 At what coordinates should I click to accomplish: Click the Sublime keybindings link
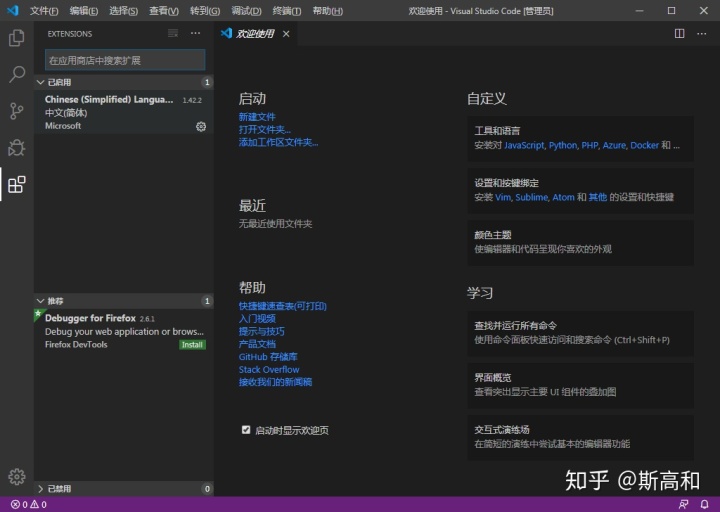click(x=532, y=197)
